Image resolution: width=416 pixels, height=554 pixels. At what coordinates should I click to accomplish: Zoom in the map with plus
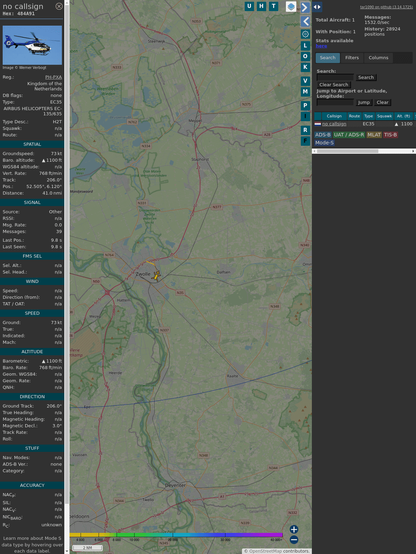point(294,529)
